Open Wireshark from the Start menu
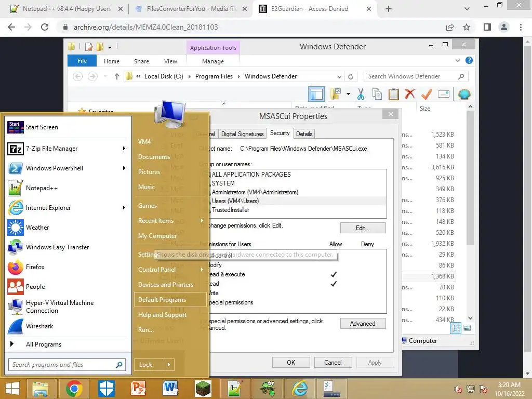This screenshot has width=532, height=399. click(68, 326)
